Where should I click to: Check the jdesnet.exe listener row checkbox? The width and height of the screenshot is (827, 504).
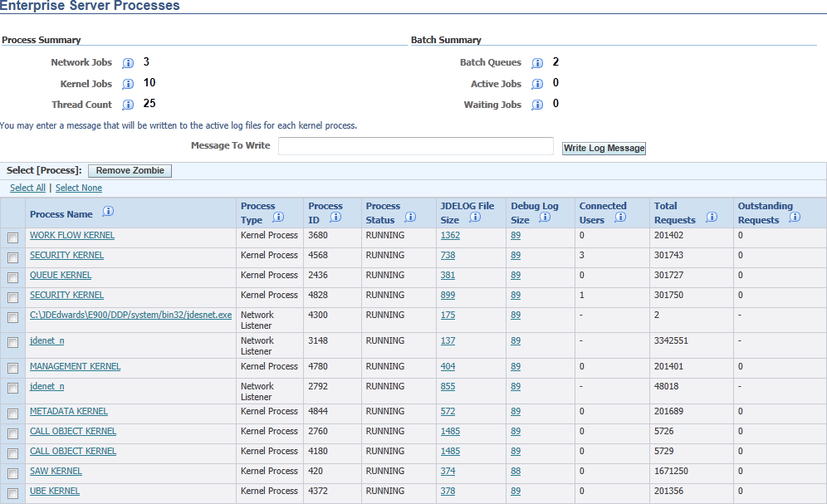pos(12,318)
